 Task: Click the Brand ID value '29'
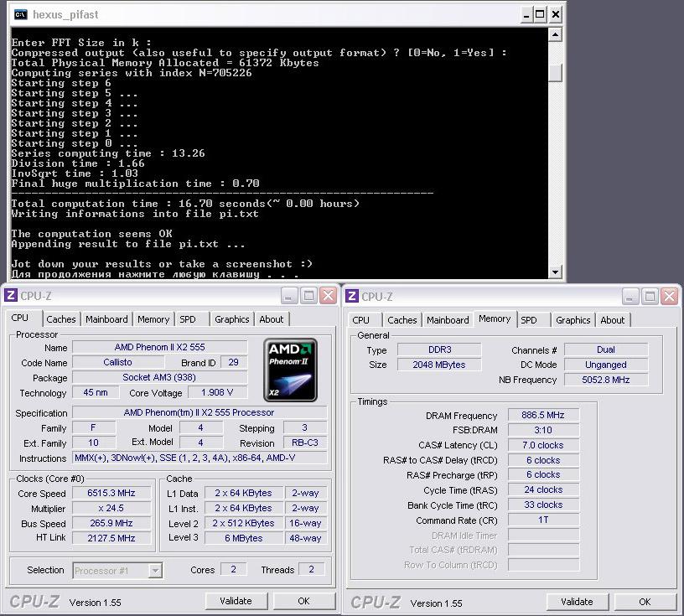point(234,363)
